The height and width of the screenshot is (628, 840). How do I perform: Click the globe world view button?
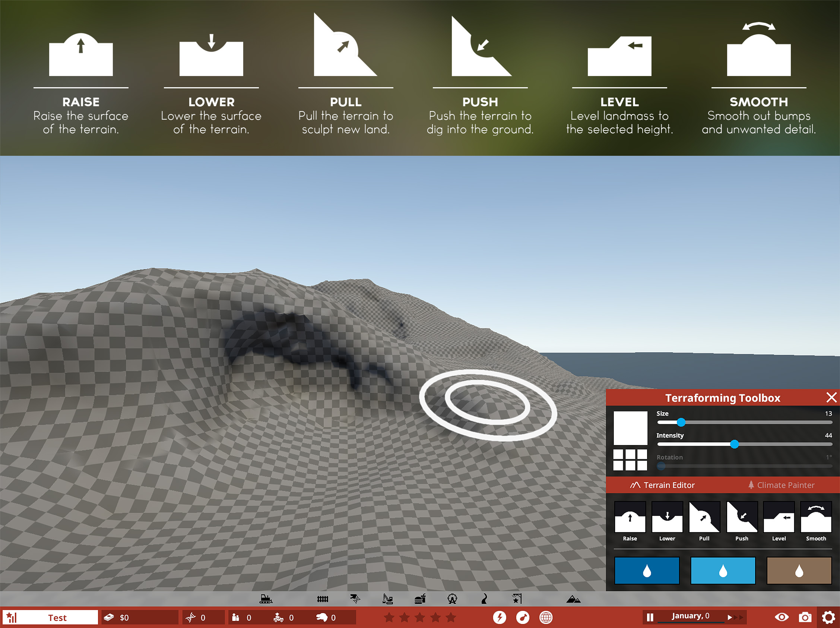pyautogui.click(x=546, y=617)
